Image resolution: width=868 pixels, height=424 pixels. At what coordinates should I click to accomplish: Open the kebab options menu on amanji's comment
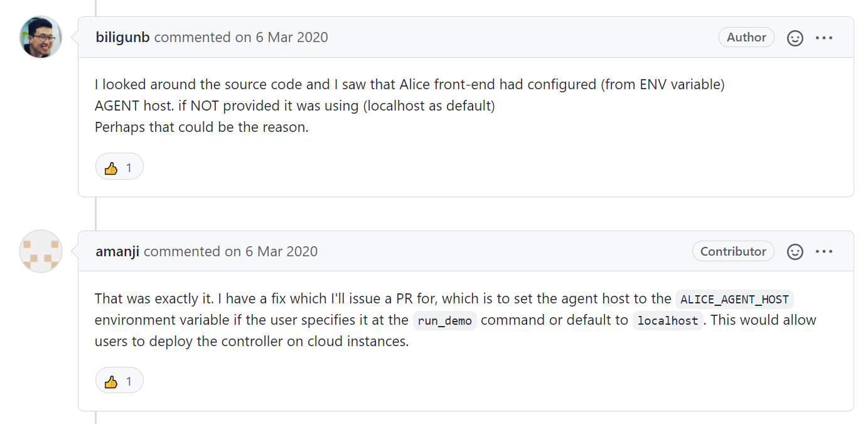(824, 251)
